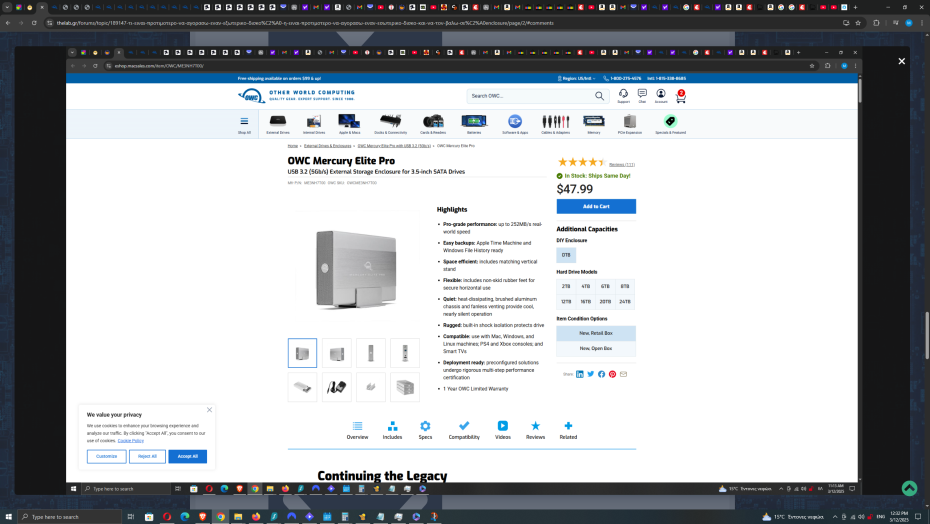Open tab search chevron in outer Chrome window

click(x=7, y=7)
